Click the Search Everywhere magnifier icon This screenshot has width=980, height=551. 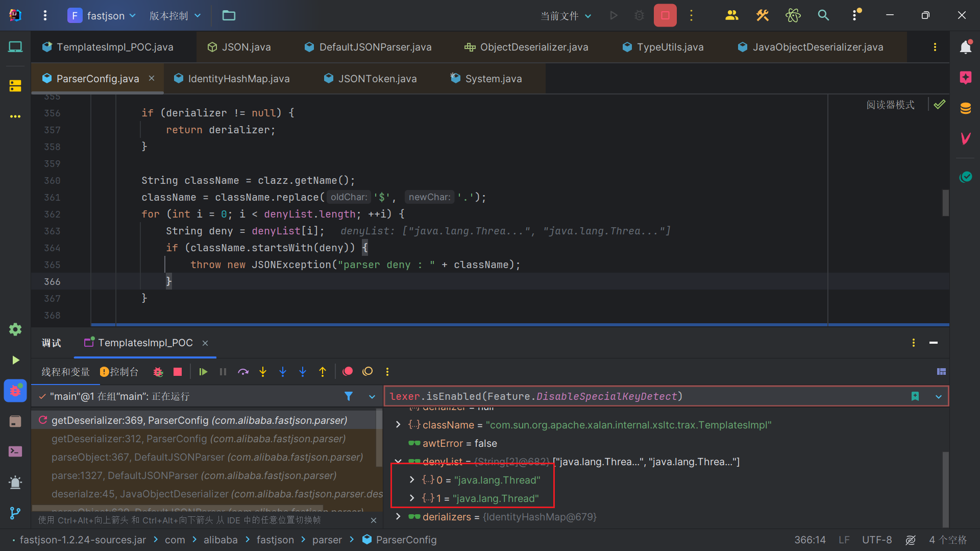click(823, 15)
